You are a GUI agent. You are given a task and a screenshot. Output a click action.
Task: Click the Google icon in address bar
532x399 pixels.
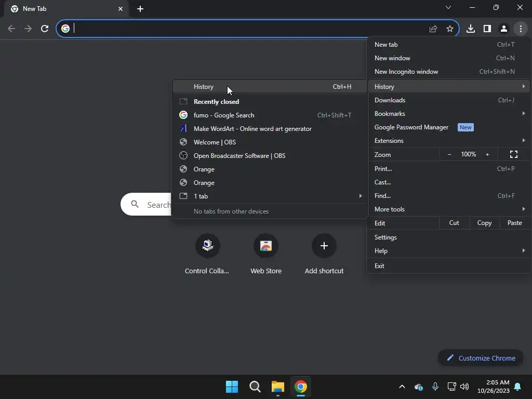point(65,29)
